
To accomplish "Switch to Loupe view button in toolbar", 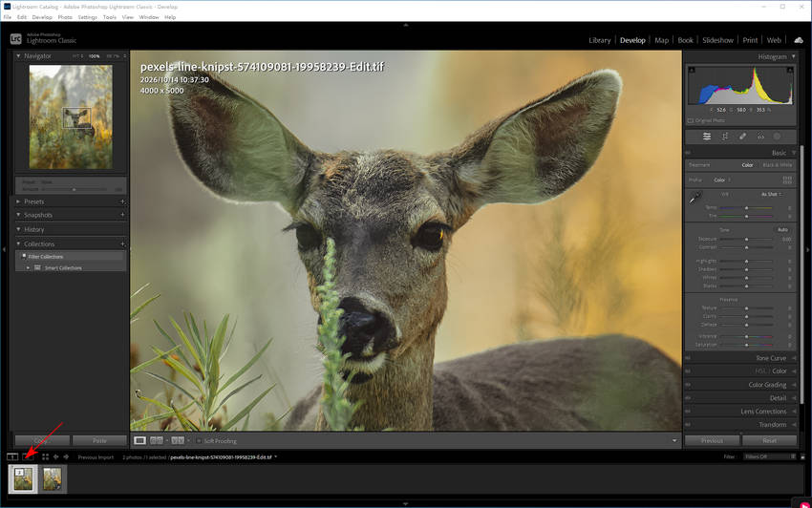I will click(139, 441).
